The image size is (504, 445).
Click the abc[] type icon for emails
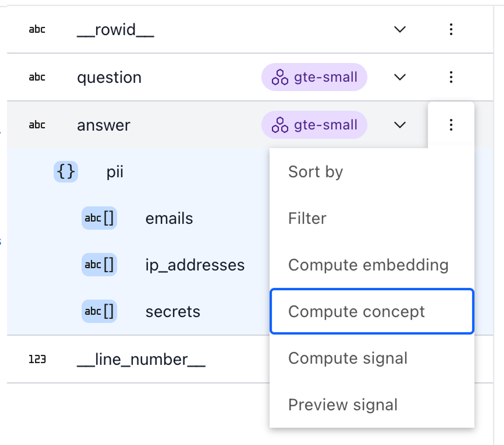pyautogui.click(x=99, y=218)
